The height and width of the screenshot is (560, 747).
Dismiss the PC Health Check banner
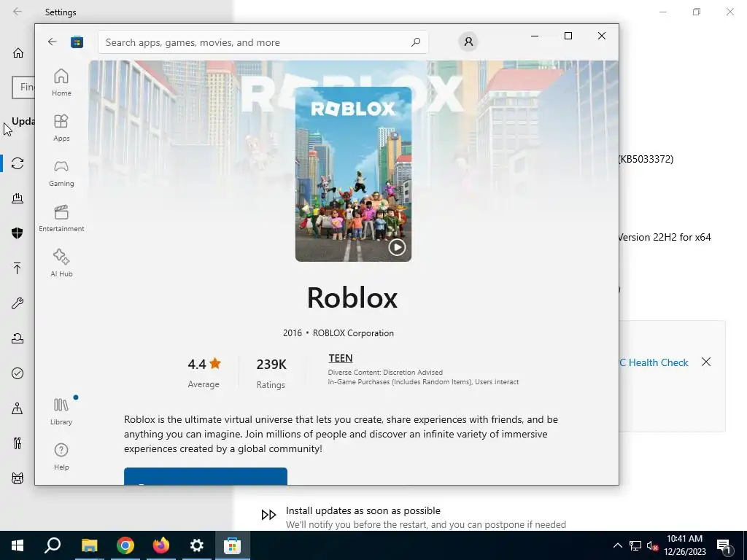(706, 362)
